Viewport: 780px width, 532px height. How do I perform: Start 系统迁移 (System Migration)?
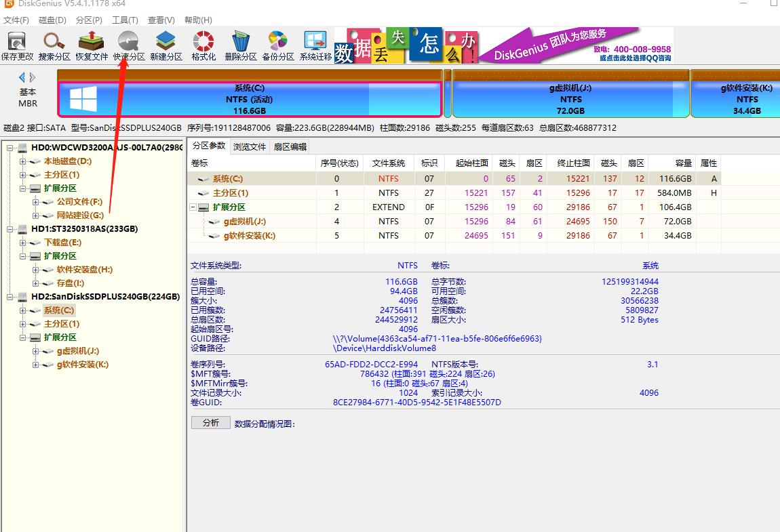pos(315,45)
